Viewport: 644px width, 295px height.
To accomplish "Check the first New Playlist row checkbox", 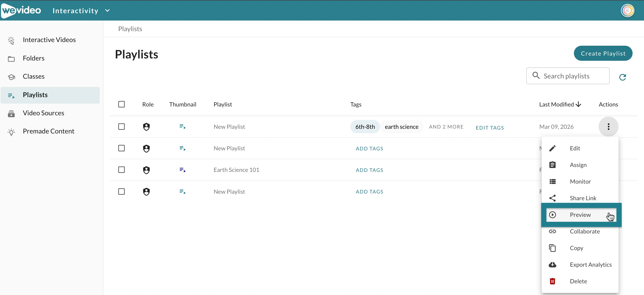I will 121,126.
